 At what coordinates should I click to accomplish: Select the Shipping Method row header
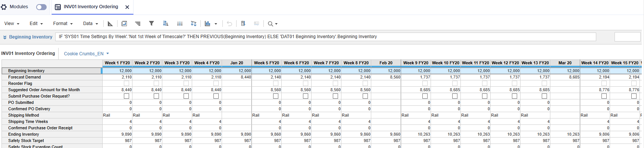point(52,115)
